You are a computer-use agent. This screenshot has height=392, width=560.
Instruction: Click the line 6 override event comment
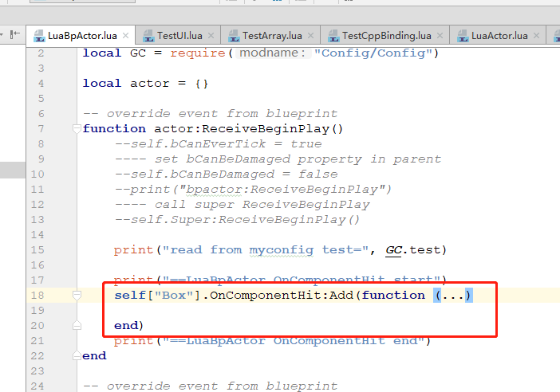tap(210, 114)
